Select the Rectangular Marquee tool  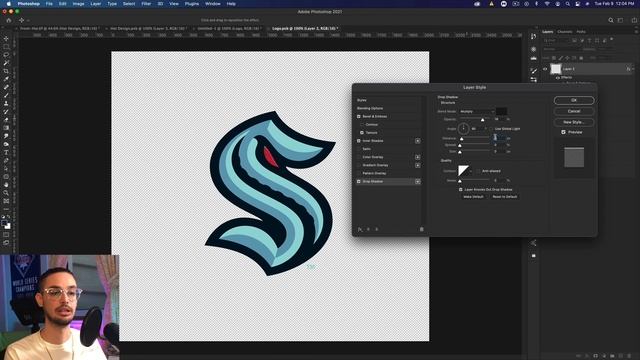pos(6,47)
